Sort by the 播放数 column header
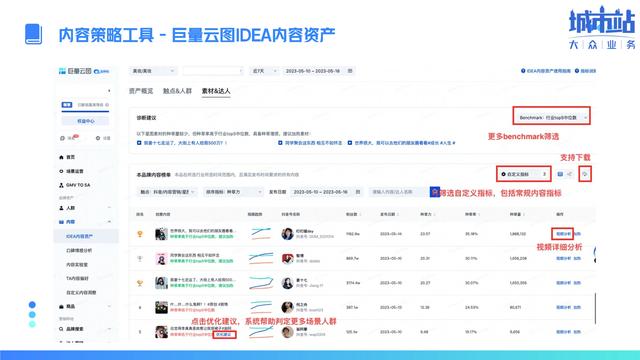640x360 pixels. point(352,214)
